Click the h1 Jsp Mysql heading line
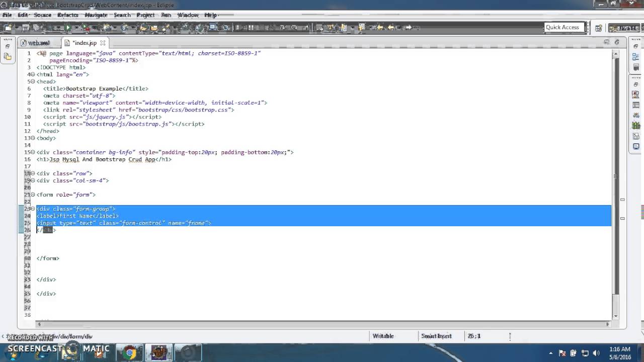The image size is (644, 362). coord(104,159)
